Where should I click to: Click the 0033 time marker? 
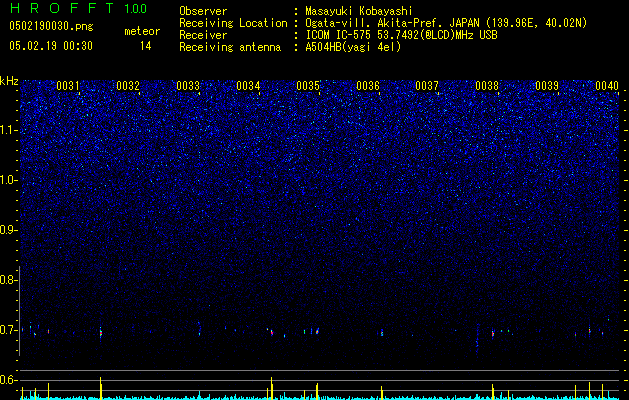coord(188,86)
